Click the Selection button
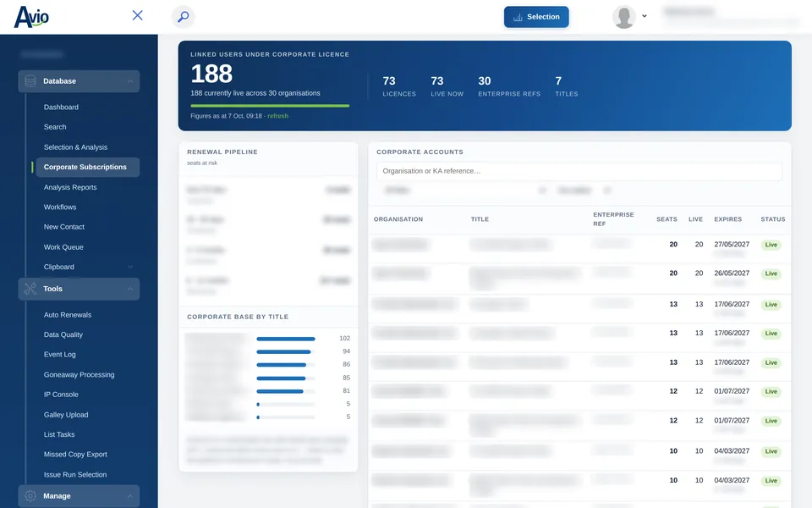The width and height of the screenshot is (812, 508). point(536,17)
